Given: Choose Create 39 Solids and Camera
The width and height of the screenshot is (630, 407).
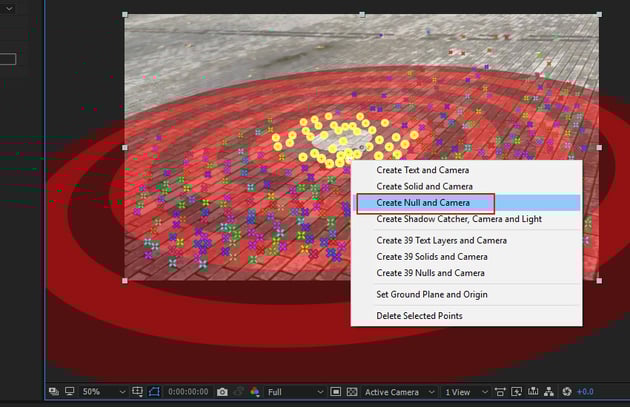Looking at the screenshot, I should pyautogui.click(x=466, y=256).
